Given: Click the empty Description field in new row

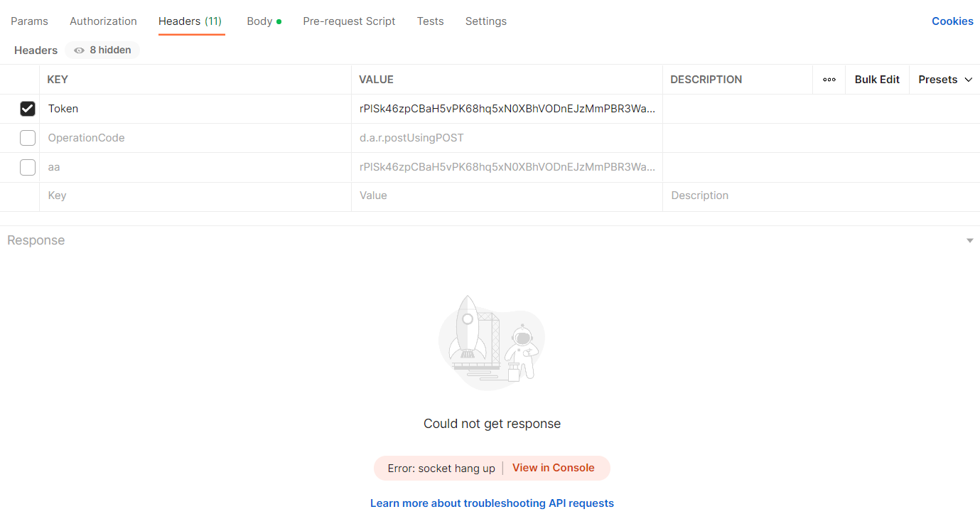Looking at the screenshot, I should tap(817, 196).
